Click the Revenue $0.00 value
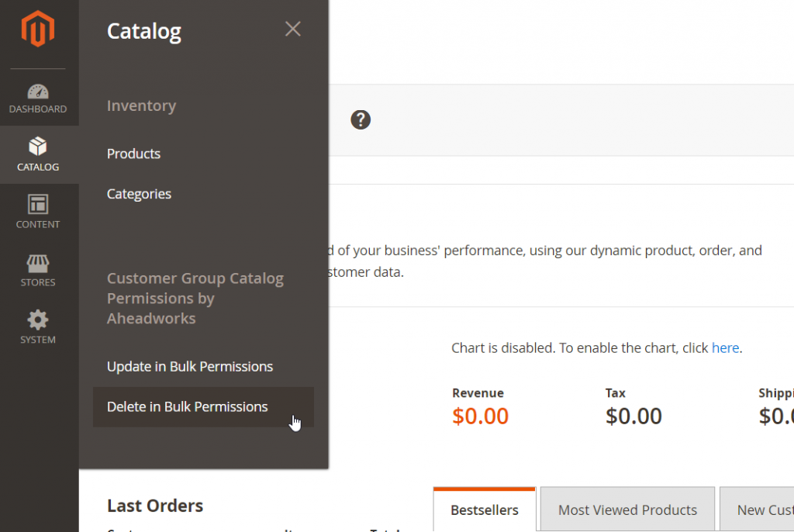 [481, 416]
